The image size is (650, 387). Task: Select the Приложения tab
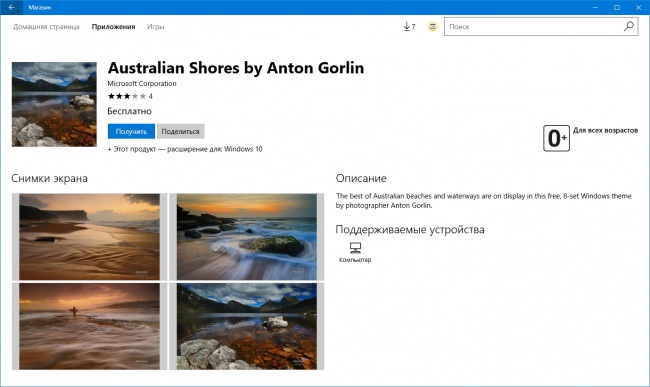(x=114, y=27)
